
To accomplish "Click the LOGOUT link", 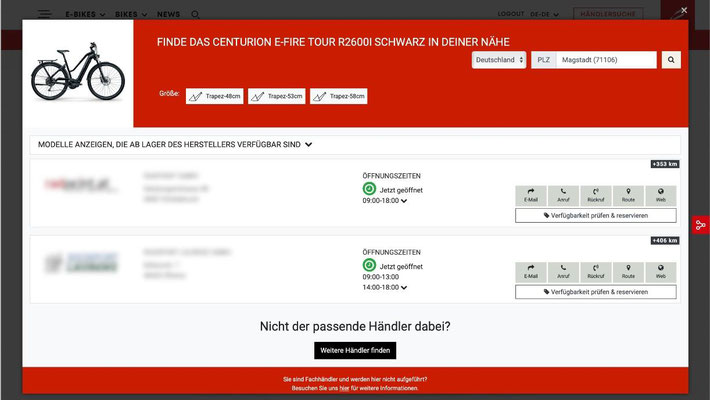I will 511,14.
